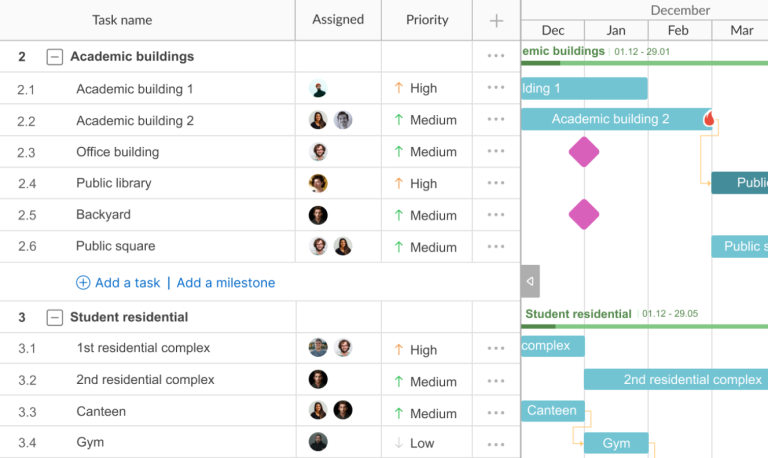Click the pink milestone diamond in Backyard row
Viewport: 768px width, 458px height.
(584, 214)
